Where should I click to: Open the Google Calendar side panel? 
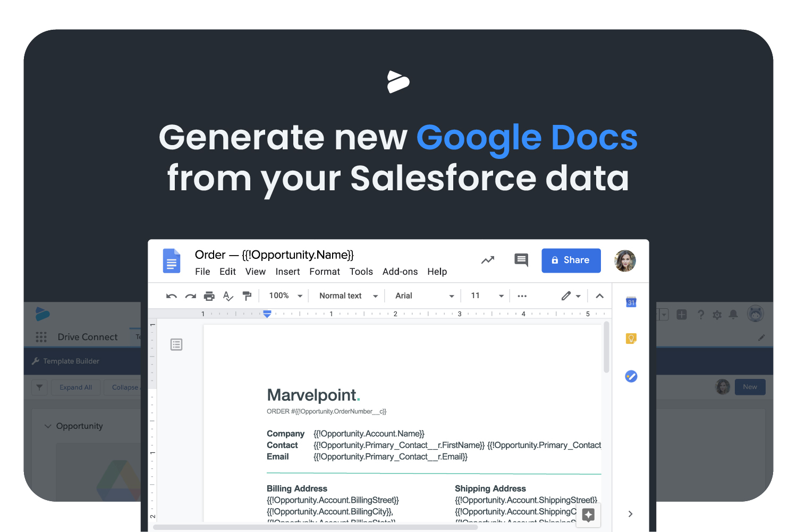(x=631, y=302)
